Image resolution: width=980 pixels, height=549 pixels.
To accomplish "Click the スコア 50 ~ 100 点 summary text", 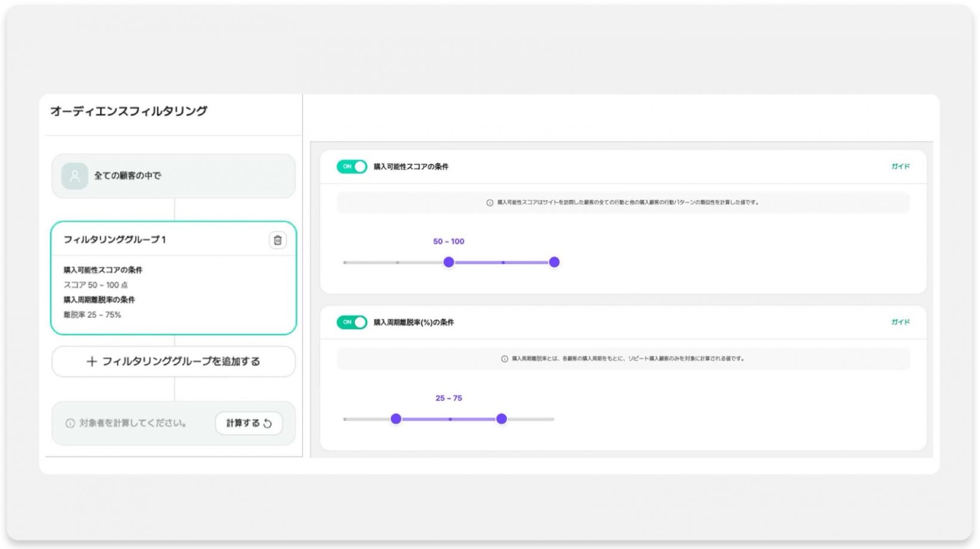I will (96, 285).
